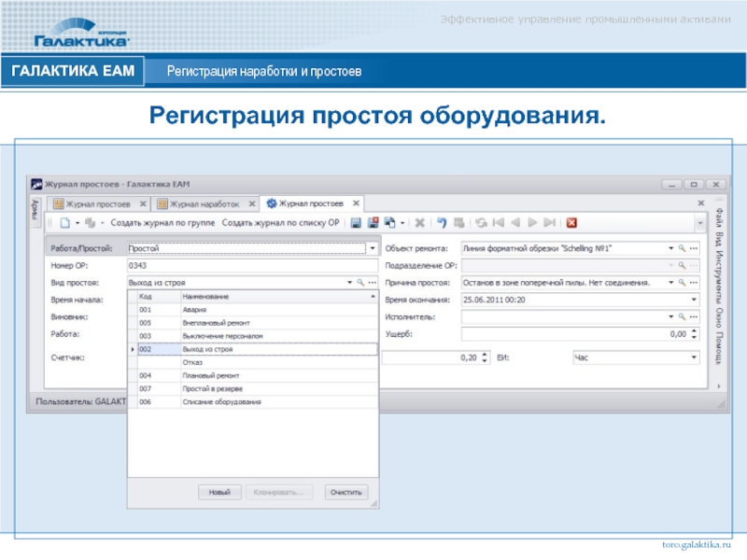Click the Save (floppy disk) toolbar icon
Image resolution: width=747 pixels, height=560 pixels.
coord(355,223)
